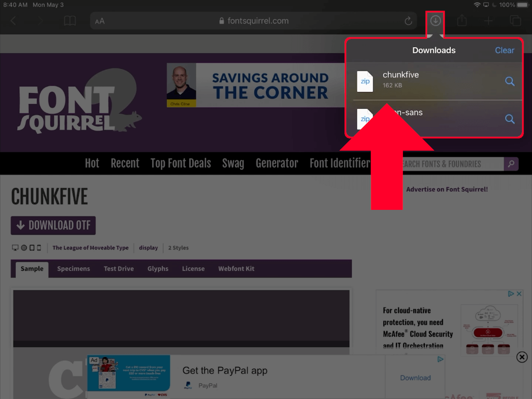
Task: Switch to the Webfont Kit tab
Action: point(237,269)
